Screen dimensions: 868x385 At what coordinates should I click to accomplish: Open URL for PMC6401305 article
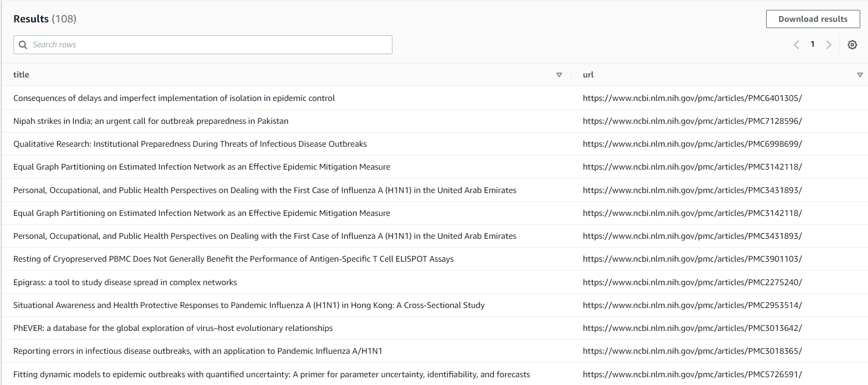692,98
